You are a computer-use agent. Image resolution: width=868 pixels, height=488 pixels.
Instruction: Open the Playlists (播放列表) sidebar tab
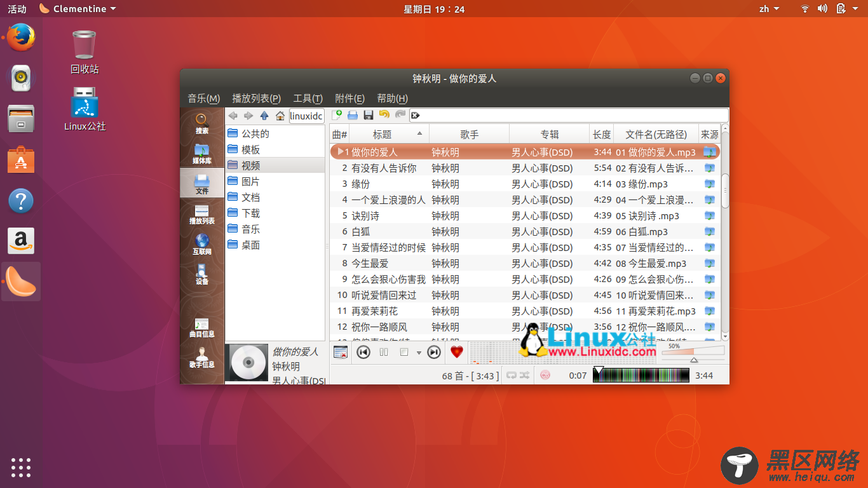pyautogui.click(x=201, y=214)
